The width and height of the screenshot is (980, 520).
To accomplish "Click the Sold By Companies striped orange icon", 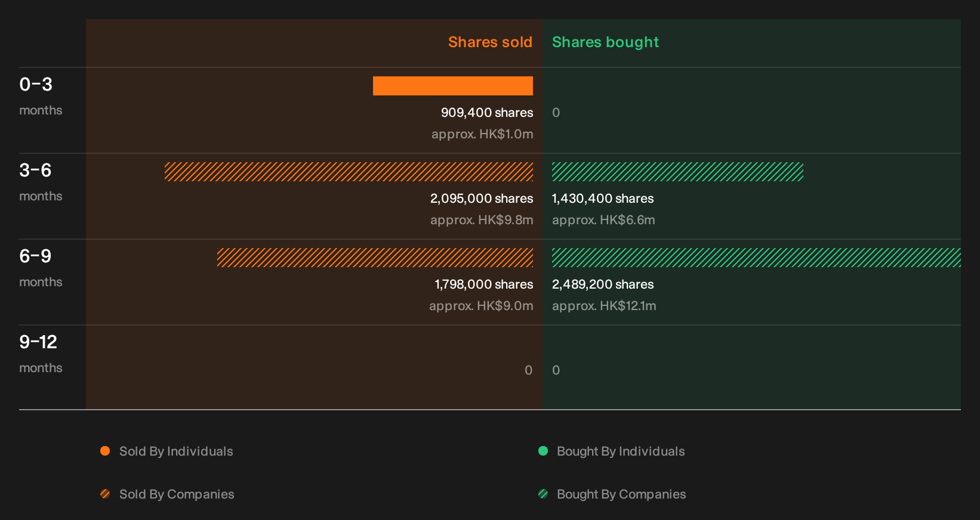I will [105, 494].
